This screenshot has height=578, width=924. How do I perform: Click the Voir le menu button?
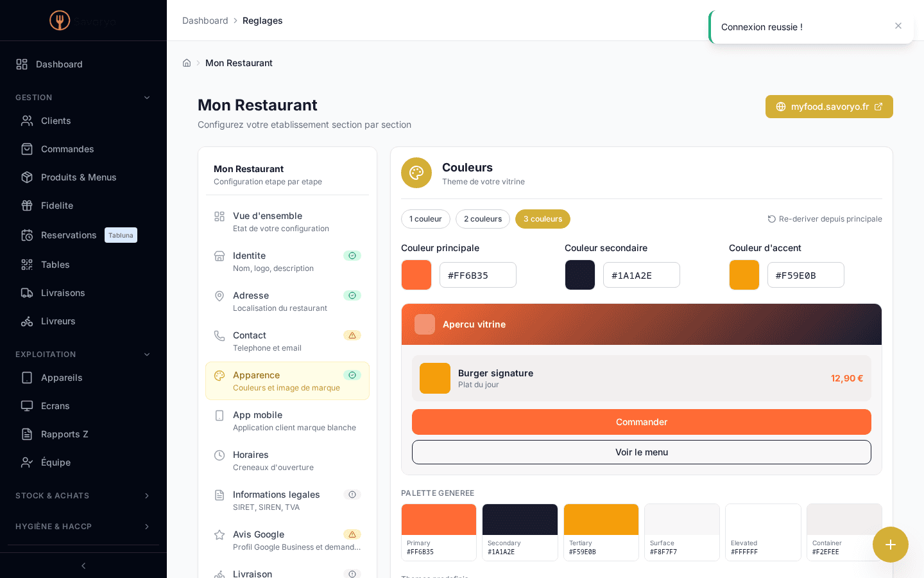click(642, 452)
